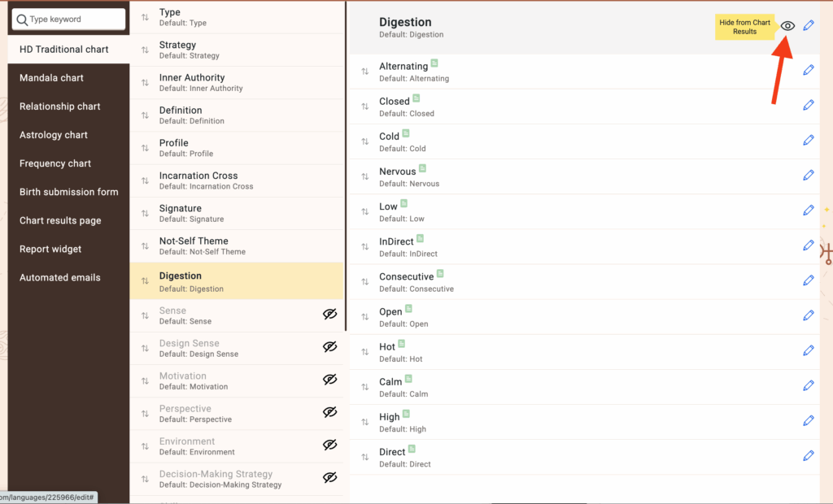Click green note icon beside Closed
The image size is (833, 504).
click(416, 98)
